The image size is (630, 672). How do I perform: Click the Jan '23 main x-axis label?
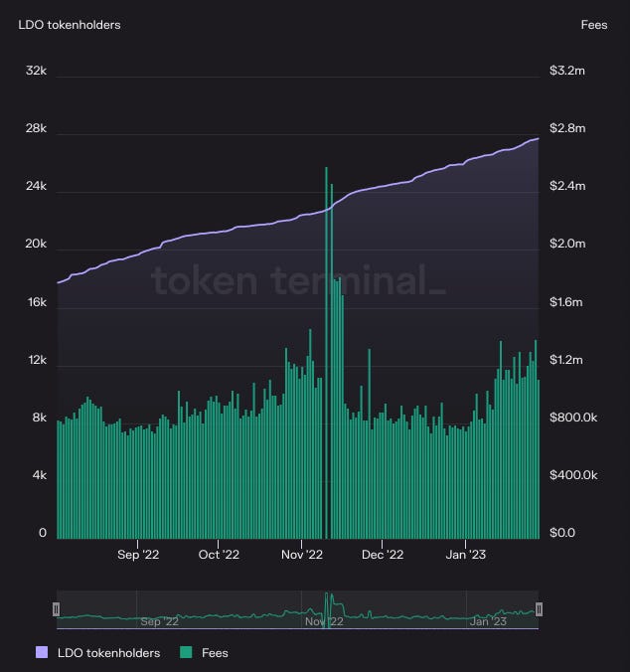pyautogui.click(x=465, y=555)
